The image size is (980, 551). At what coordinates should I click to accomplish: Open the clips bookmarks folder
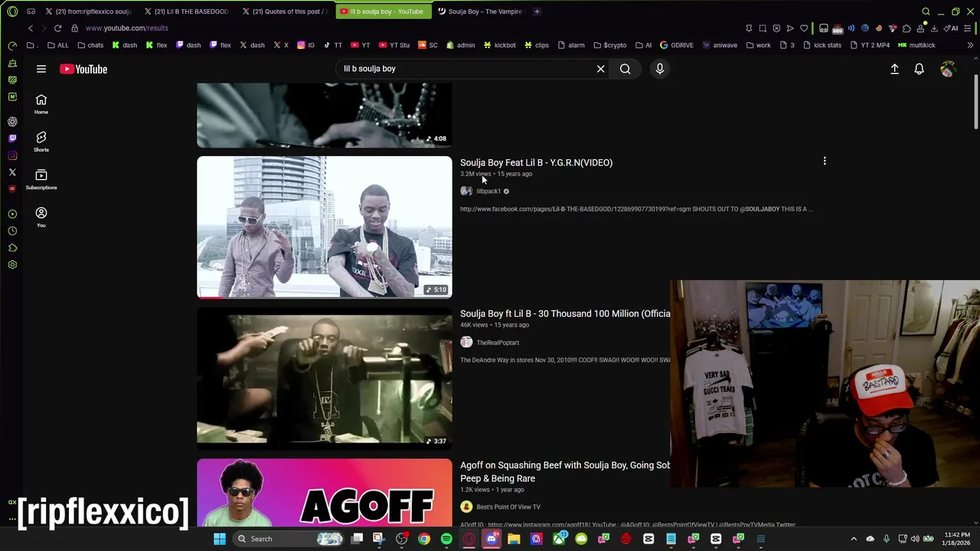click(x=537, y=45)
